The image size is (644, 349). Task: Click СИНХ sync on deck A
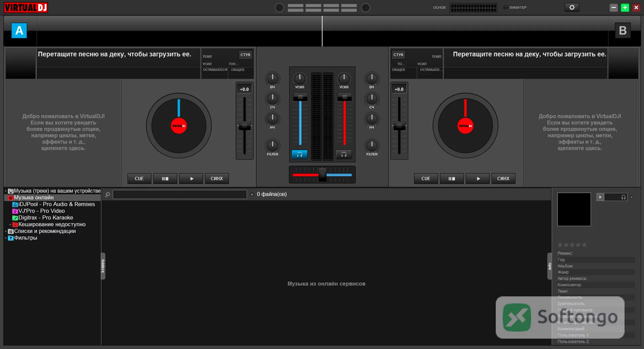click(217, 179)
